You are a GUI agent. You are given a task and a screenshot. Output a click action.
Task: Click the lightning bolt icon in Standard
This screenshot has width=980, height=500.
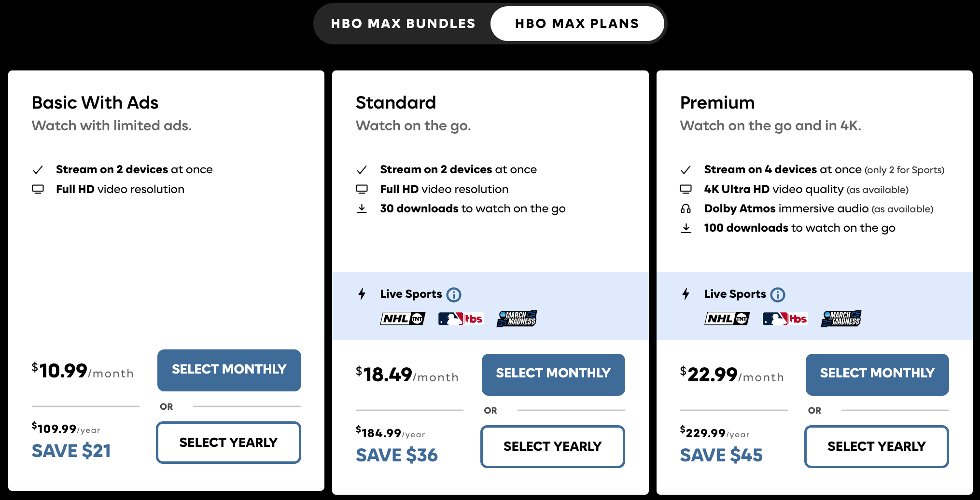(362, 294)
